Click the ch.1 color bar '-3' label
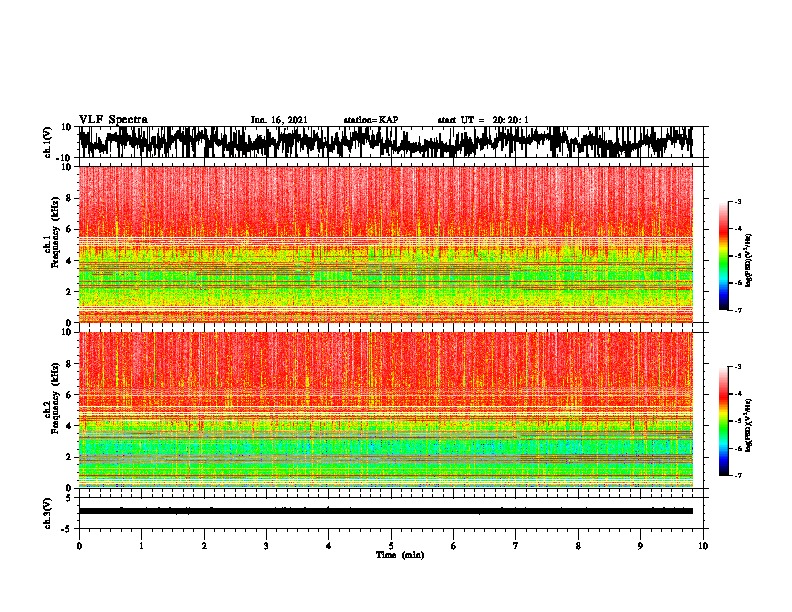This screenshot has height=612, width=792. click(x=738, y=202)
